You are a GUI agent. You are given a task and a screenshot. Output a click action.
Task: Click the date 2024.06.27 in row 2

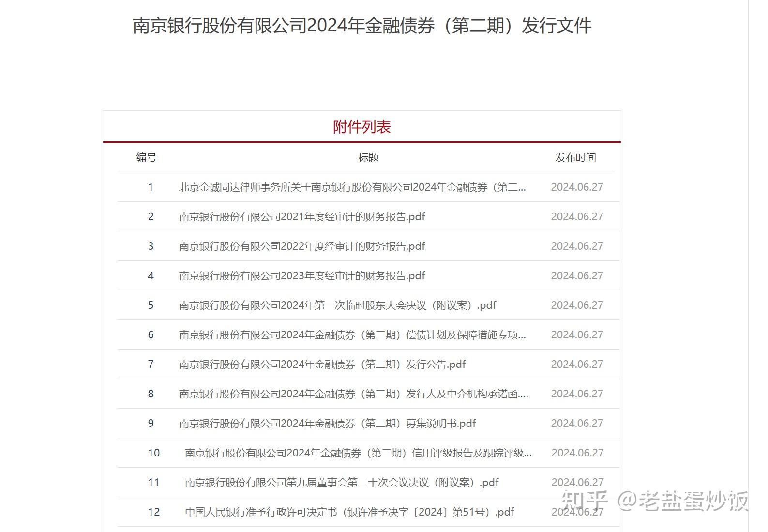(x=577, y=217)
